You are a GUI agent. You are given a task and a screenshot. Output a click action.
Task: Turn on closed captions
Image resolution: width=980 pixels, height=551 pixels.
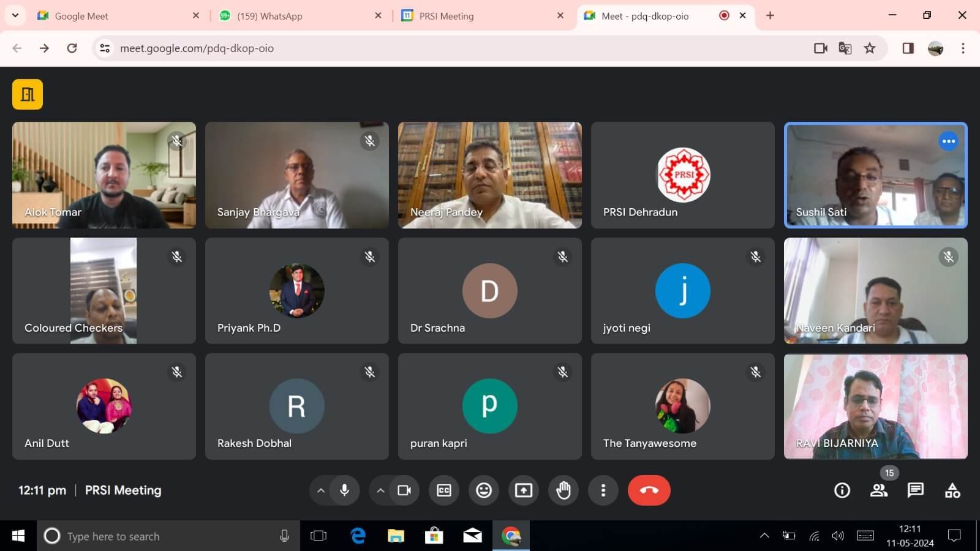(x=444, y=490)
